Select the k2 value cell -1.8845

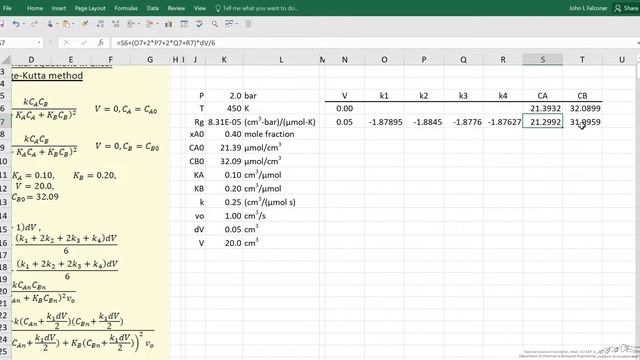click(x=424, y=122)
